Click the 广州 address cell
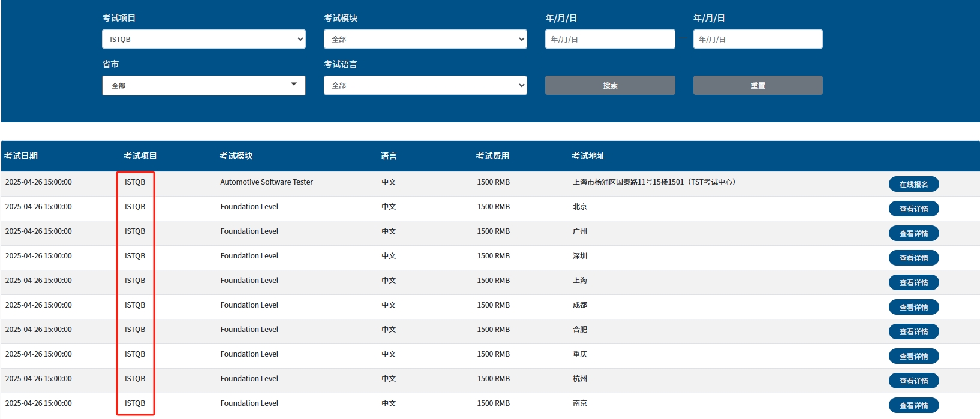 click(580, 231)
